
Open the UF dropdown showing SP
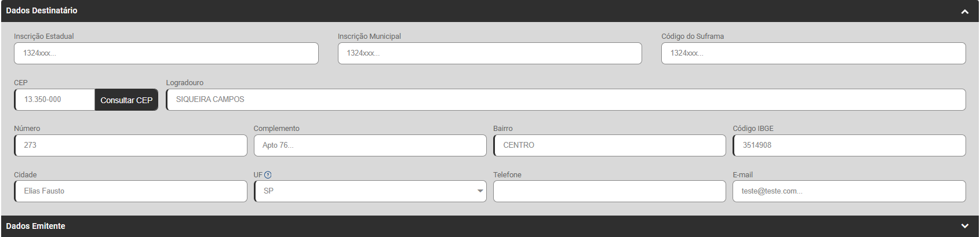click(x=370, y=191)
